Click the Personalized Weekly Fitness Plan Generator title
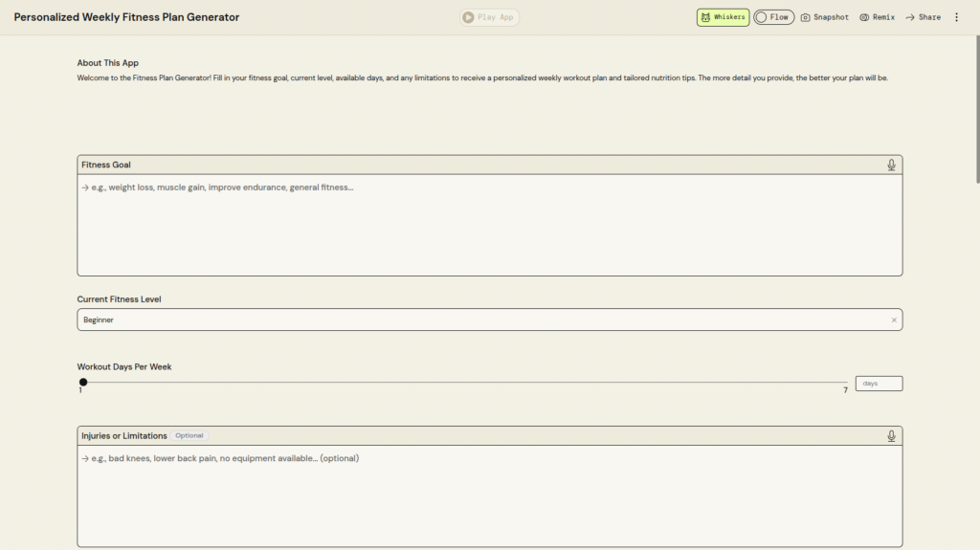The image size is (980, 551). (x=126, y=17)
